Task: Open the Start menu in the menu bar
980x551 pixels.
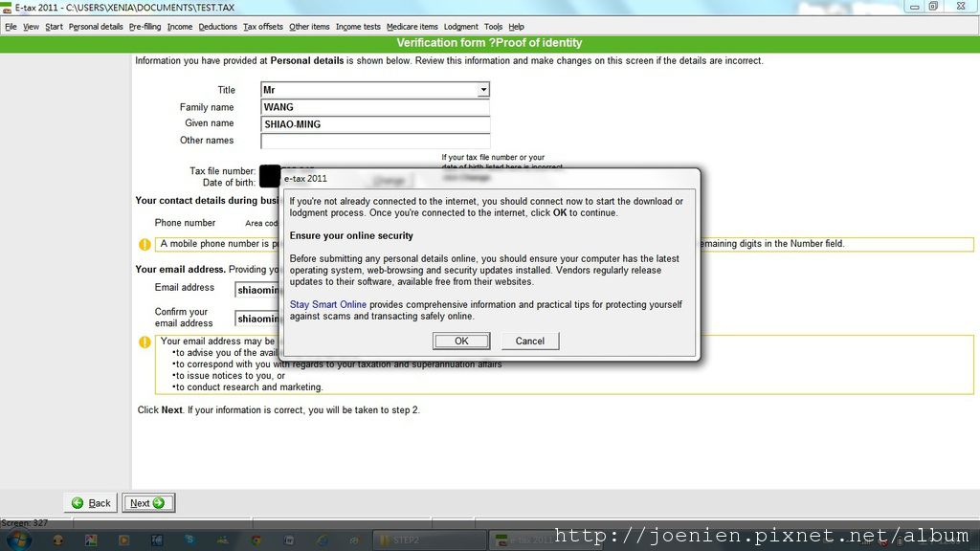Action: coord(54,27)
